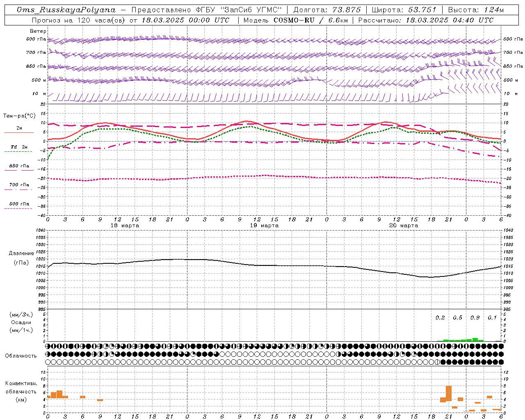This screenshot has height=420, width=525.
Task: Click the station name Oms_RusskayaPolyana
Action: pos(66,10)
